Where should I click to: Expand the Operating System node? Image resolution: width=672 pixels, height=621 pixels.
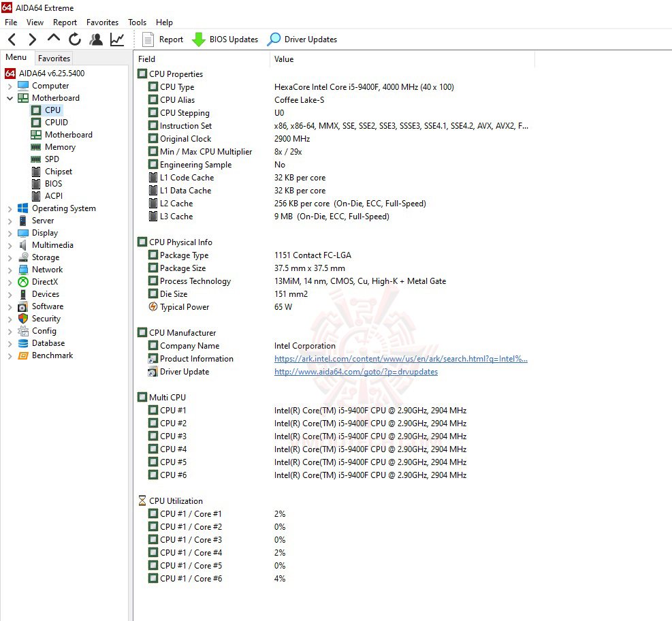pyautogui.click(x=10, y=209)
